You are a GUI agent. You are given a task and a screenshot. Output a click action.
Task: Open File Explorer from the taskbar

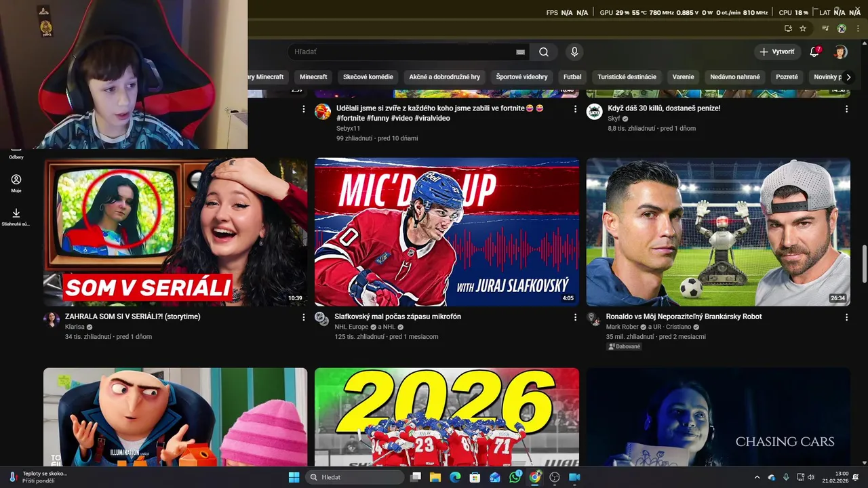tap(435, 477)
